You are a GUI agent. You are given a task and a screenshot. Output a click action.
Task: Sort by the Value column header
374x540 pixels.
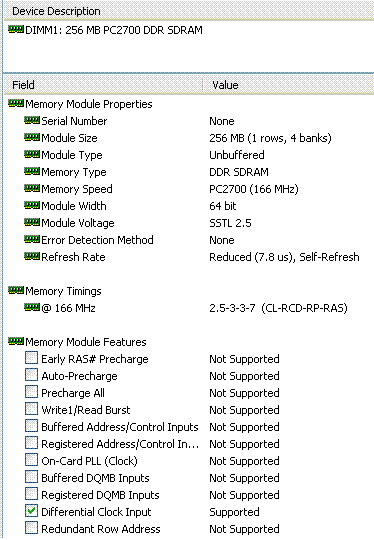tap(289, 85)
